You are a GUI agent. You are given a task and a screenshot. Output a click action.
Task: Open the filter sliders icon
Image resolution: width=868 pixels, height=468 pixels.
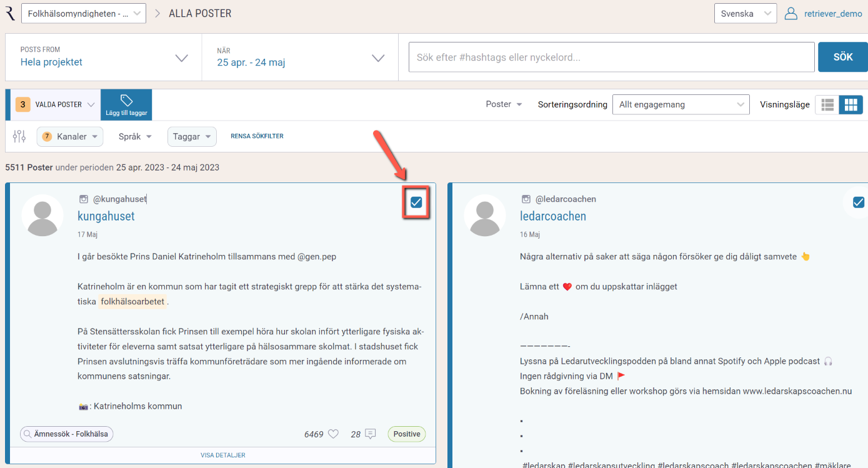point(19,136)
